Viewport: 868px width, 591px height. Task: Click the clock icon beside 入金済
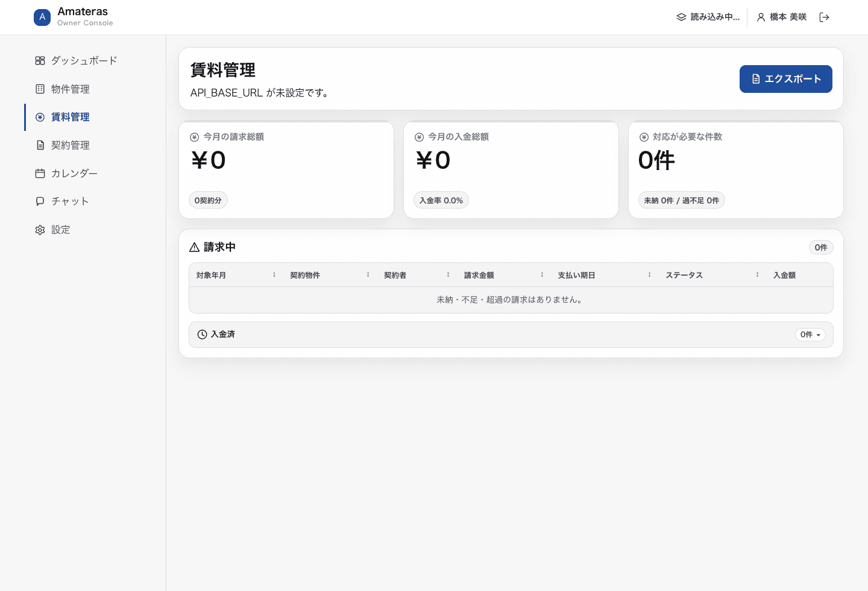[x=202, y=334]
